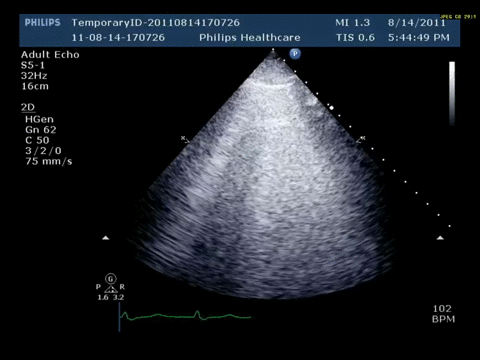The height and width of the screenshot is (360, 480).
Task: Click the left depth triangle marker
Action: pyautogui.click(x=106, y=238)
